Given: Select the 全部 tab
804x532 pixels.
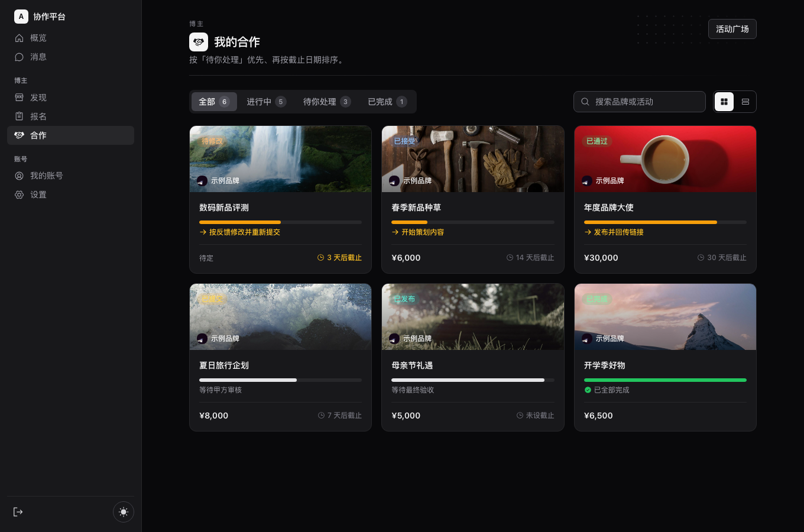Looking at the screenshot, I should (x=214, y=102).
